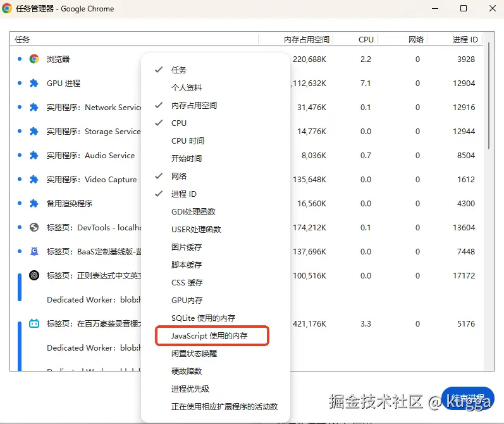Select the 实用程序: Network Service row

pos(94,107)
